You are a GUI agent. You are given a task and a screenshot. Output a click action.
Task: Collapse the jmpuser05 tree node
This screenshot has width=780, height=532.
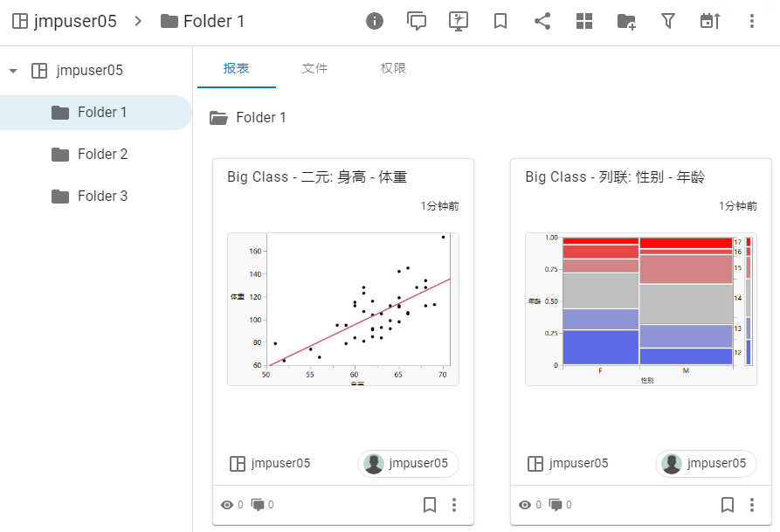[13, 71]
